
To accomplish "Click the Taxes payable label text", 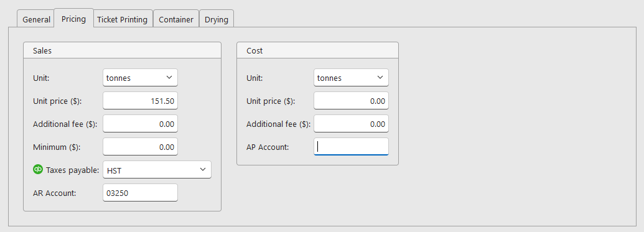I will coord(72,170).
